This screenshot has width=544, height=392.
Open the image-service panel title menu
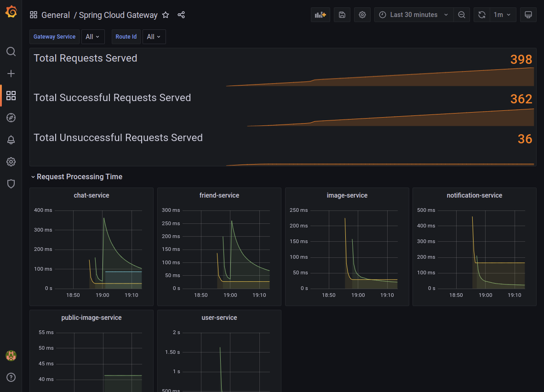(x=347, y=195)
